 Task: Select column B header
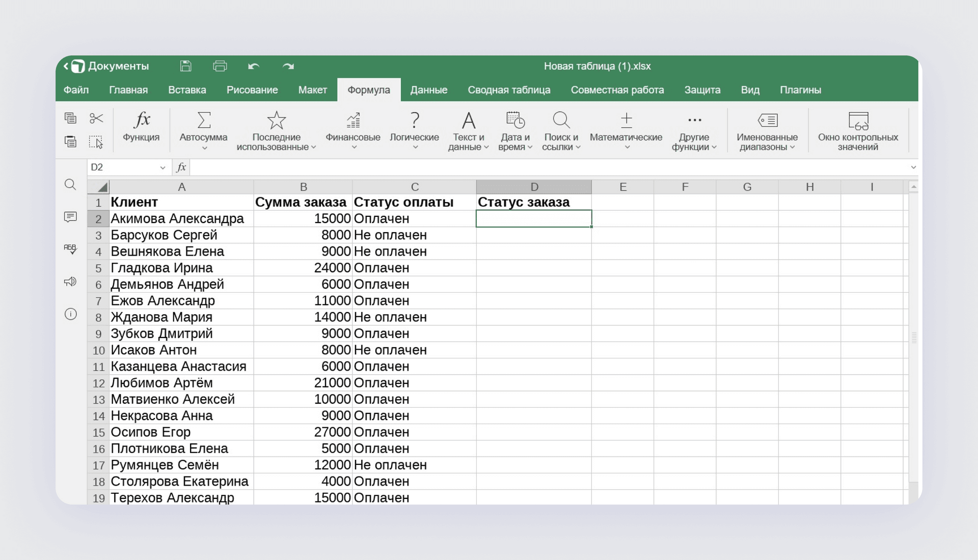point(303,187)
